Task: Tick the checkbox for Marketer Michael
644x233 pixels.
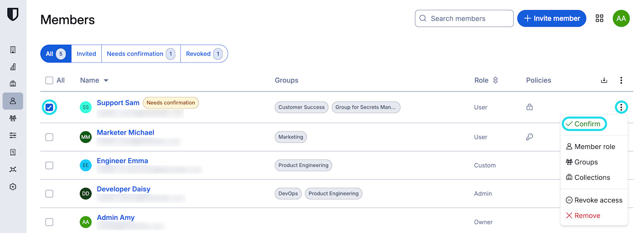Action: (x=49, y=137)
